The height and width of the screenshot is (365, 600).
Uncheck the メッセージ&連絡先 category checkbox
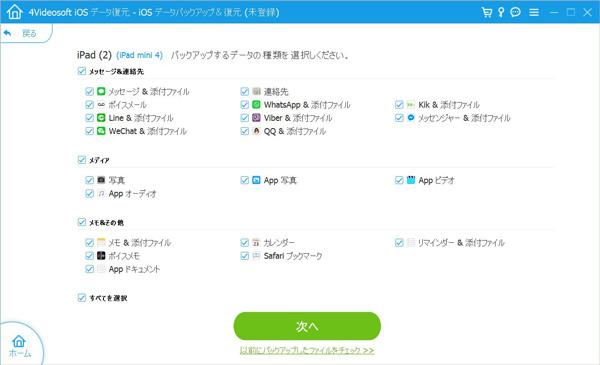click(x=82, y=71)
